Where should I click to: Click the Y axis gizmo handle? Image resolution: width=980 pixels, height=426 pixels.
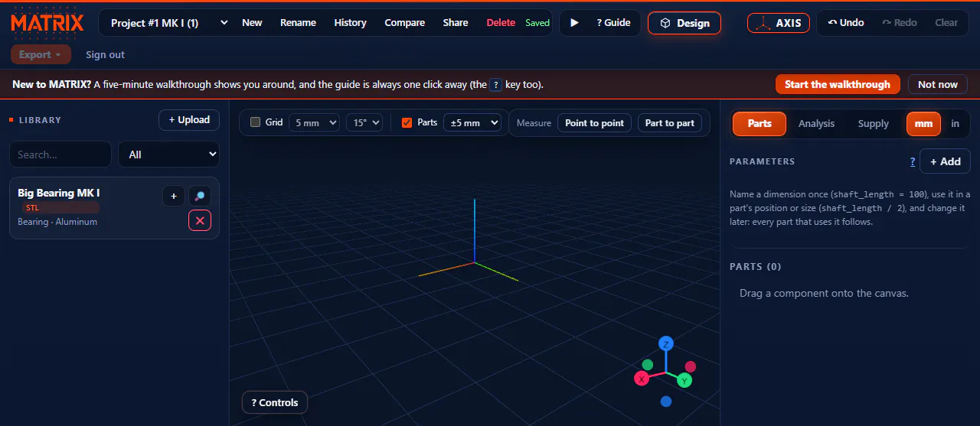coord(684,380)
